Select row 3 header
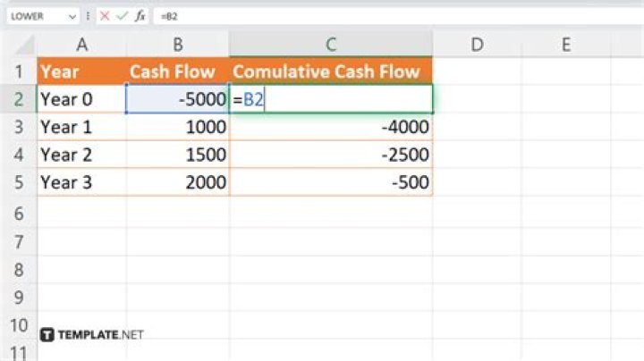 click(19, 127)
